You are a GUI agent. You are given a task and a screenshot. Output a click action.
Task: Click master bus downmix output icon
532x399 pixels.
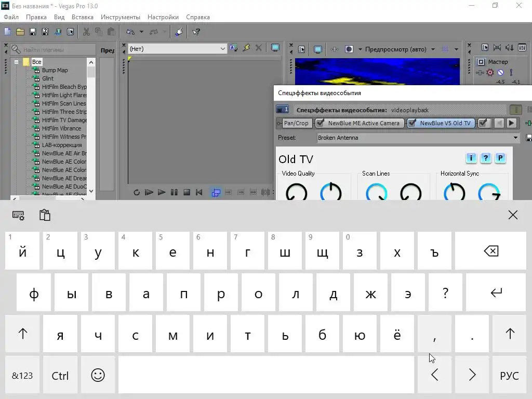[497, 47]
